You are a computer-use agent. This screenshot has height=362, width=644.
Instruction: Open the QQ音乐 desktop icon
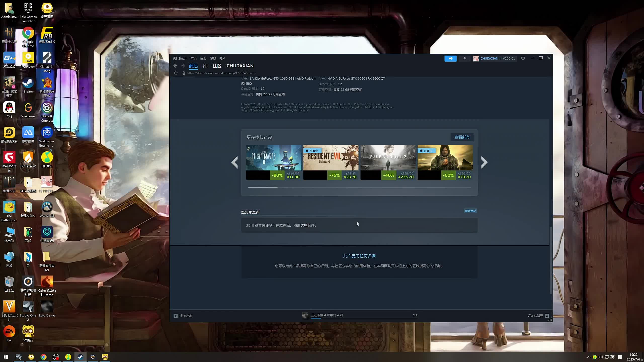[47, 160]
